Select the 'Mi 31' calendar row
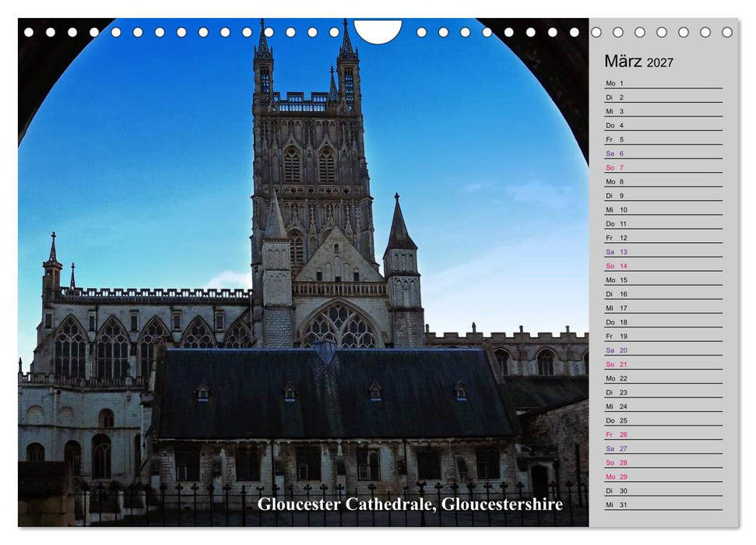756x545 pixels. 663,505
